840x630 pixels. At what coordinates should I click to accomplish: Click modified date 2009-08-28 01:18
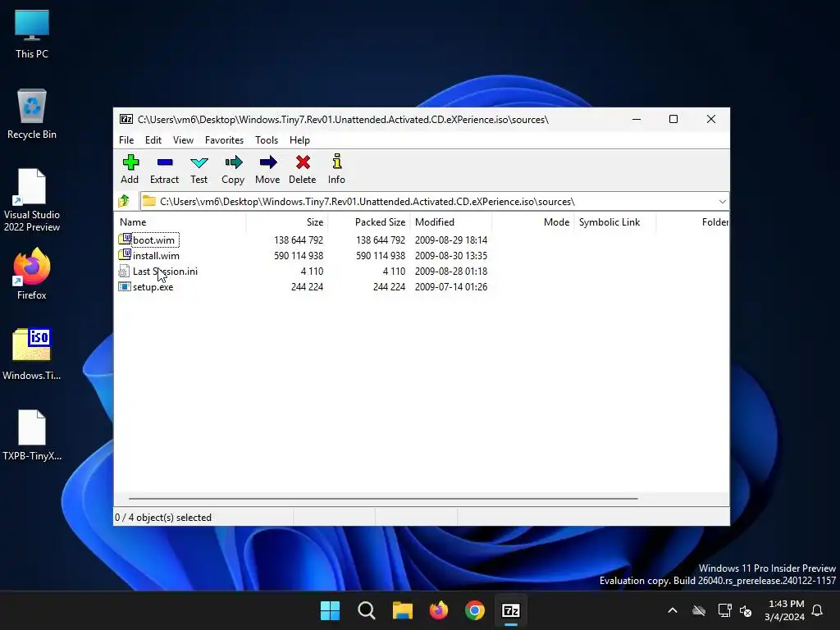451,271
